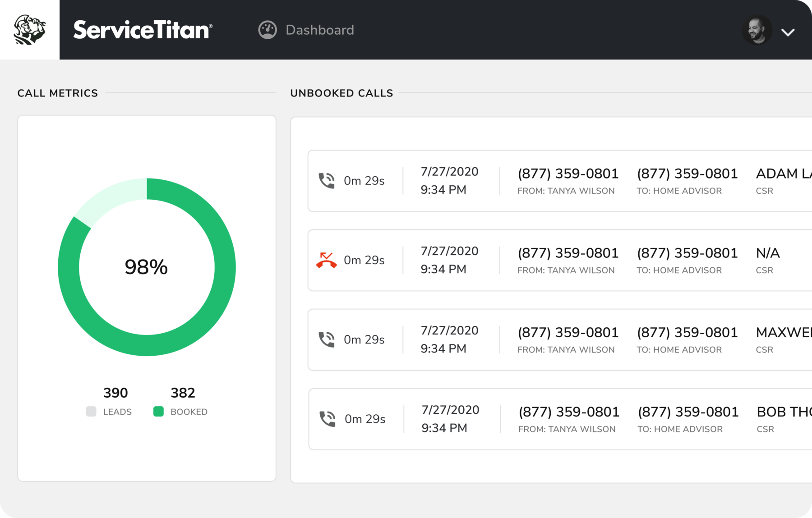Click TO: HOME ADVISOR in the ADAM row
812x518 pixels.
pyautogui.click(x=679, y=191)
